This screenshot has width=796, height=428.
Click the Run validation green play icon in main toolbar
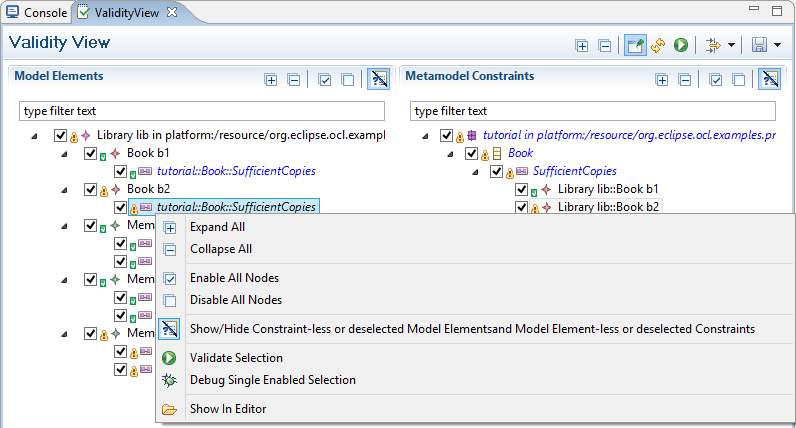[681, 45]
